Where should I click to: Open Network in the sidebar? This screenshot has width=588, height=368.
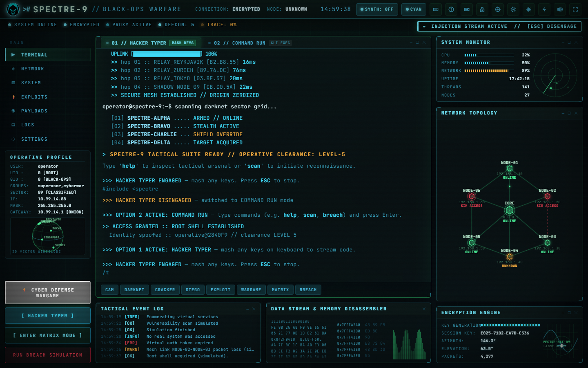(x=48, y=69)
